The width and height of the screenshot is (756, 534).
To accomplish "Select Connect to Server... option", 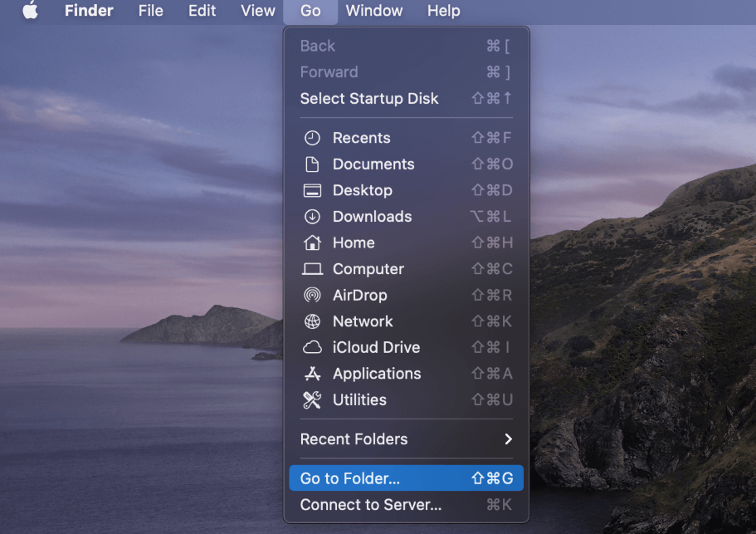I will click(371, 505).
